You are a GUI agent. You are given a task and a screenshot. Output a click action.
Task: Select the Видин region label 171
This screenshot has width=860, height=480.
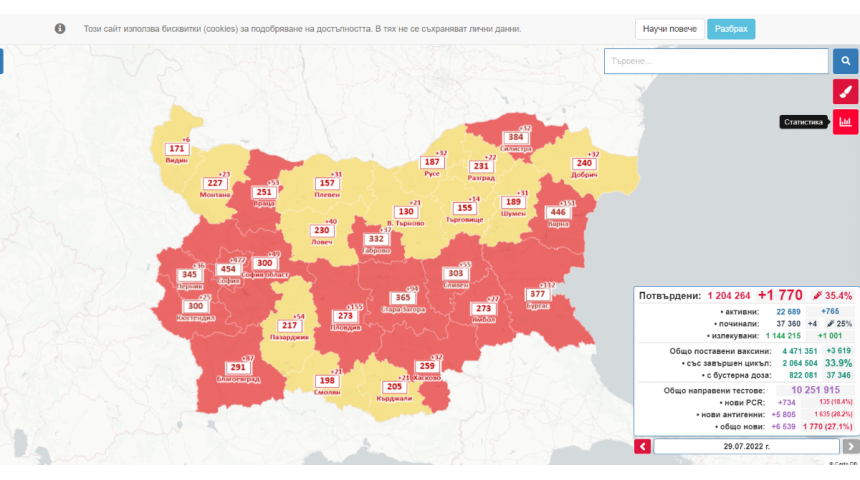coord(176,149)
